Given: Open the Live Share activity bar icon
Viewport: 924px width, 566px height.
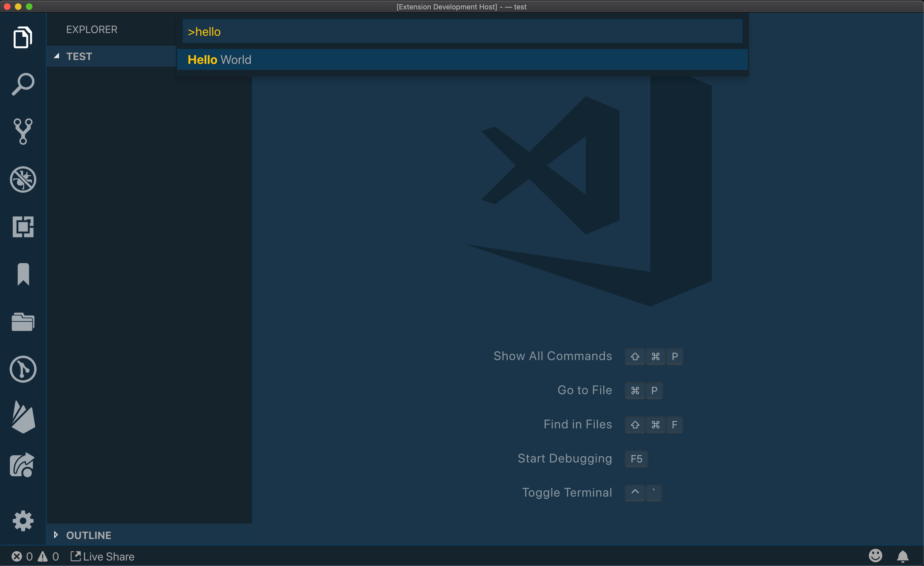Looking at the screenshot, I should click(22, 465).
